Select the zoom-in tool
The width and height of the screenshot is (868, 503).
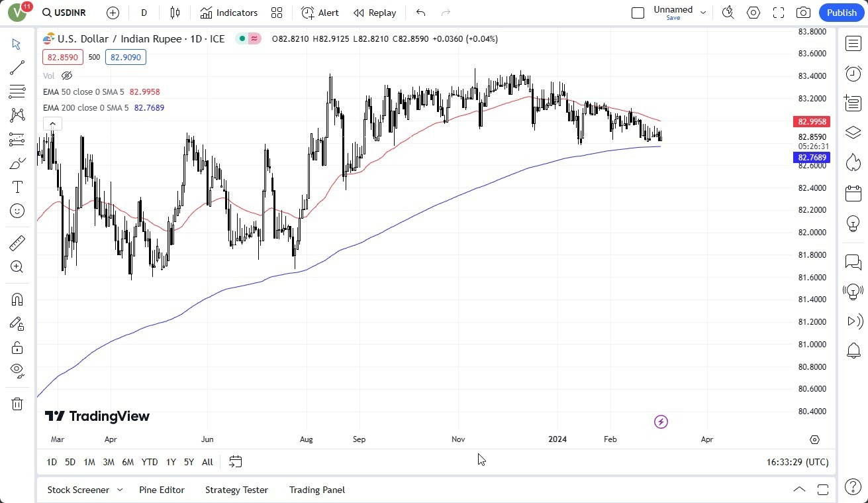(x=18, y=266)
